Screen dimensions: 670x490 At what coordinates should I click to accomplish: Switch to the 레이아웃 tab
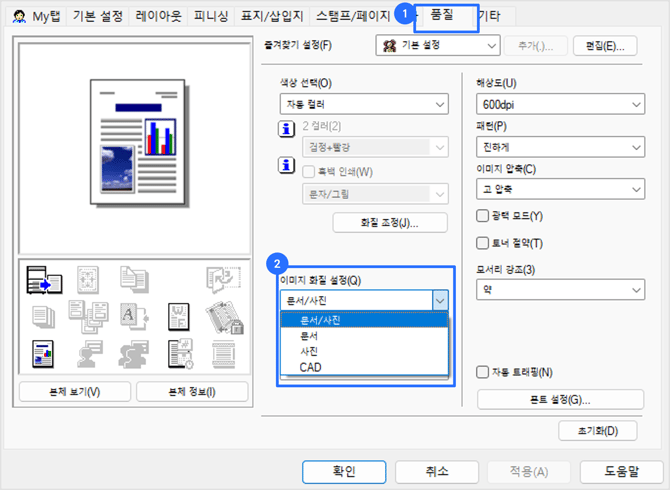(x=158, y=17)
